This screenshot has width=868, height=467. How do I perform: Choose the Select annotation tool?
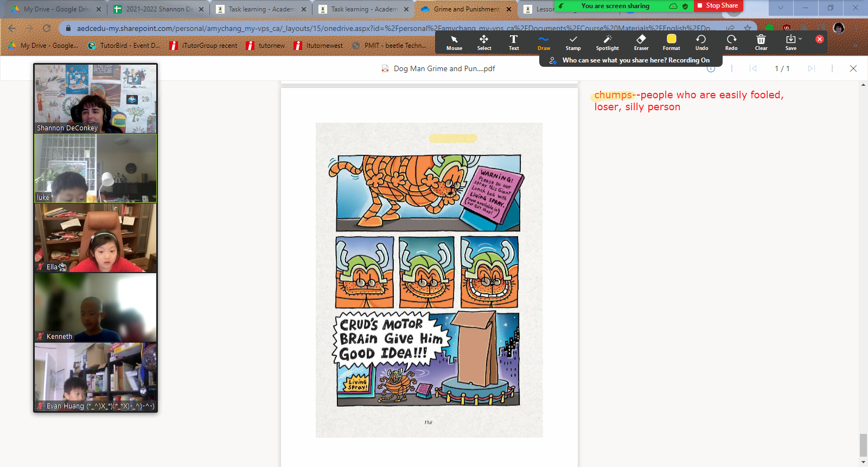pos(484,42)
